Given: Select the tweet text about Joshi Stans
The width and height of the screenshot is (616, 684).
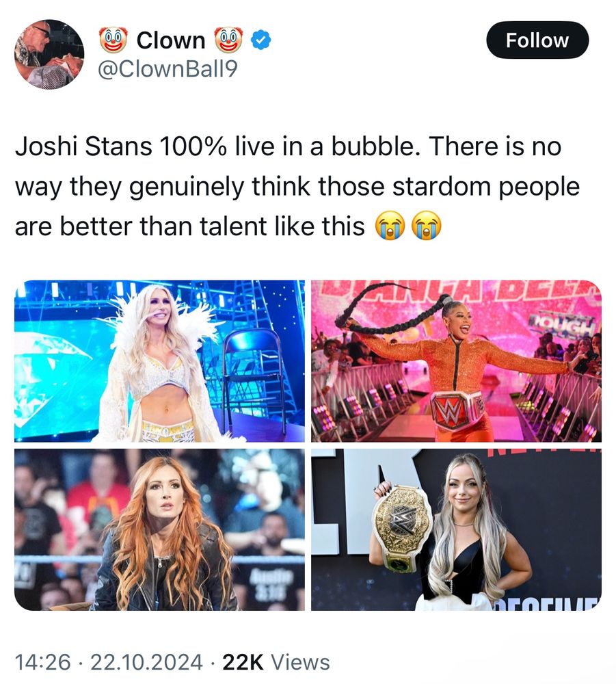Looking at the screenshot, I should (x=297, y=186).
